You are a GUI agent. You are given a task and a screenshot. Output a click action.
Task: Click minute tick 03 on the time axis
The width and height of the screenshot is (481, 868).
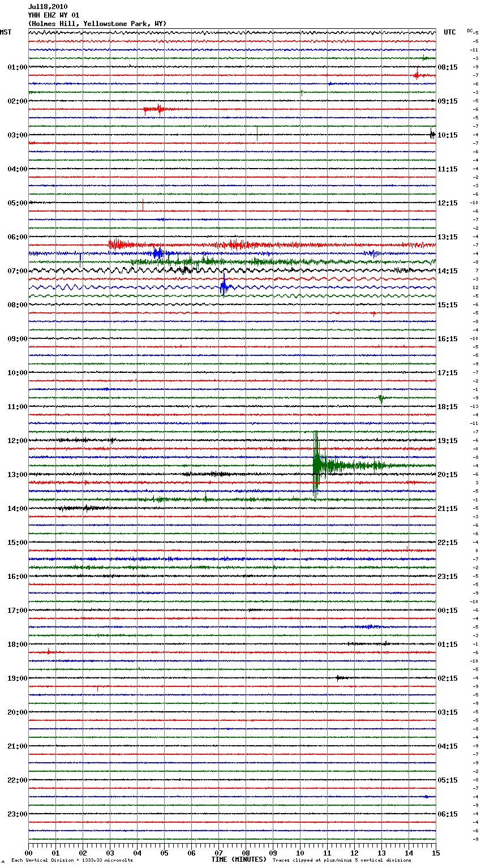point(110,853)
